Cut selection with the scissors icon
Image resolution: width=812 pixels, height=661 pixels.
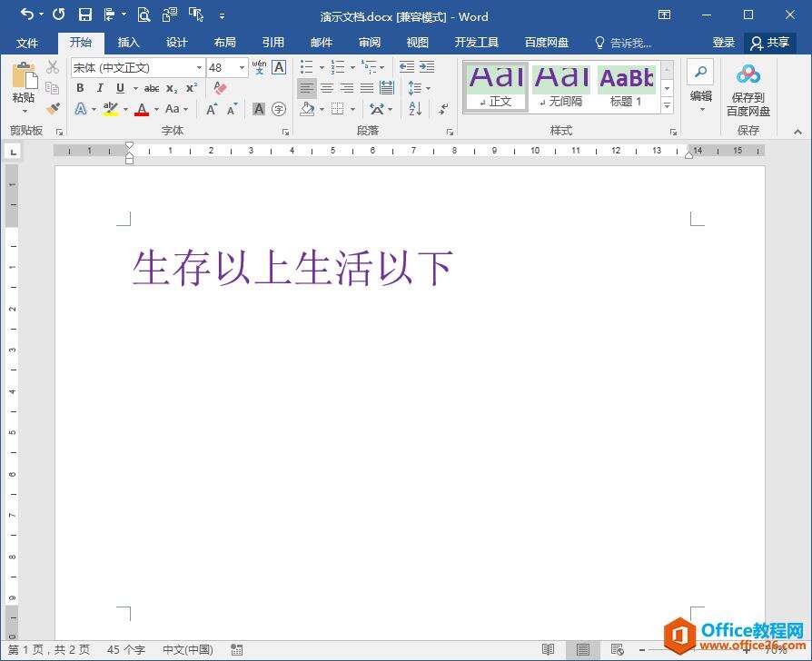53,67
